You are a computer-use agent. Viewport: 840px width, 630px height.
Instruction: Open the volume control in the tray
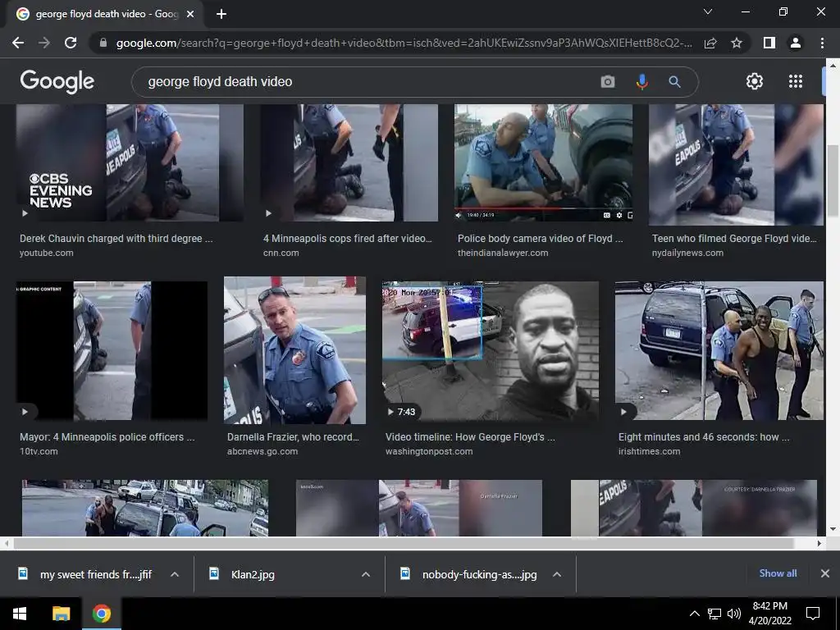click(734, 614)
